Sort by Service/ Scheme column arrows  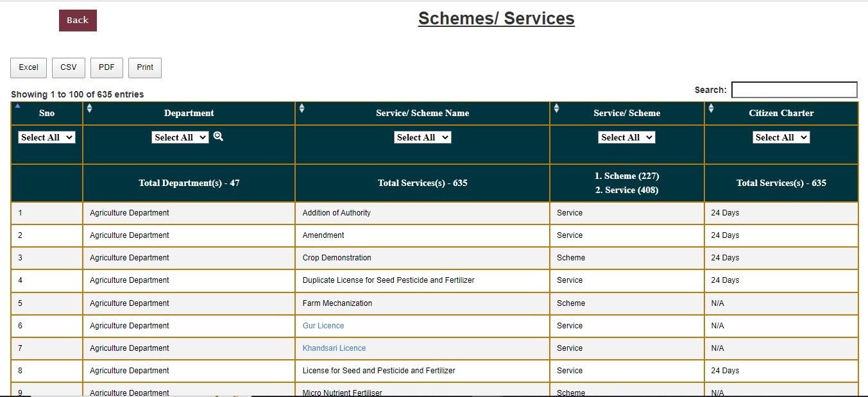[556, 108]
